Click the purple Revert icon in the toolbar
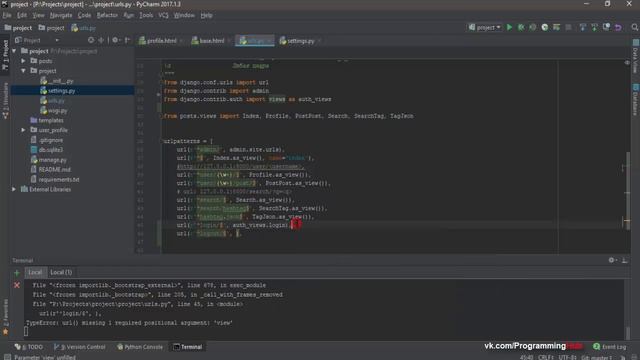The width and height of the screenshot is (640, 360). point(618,27)
